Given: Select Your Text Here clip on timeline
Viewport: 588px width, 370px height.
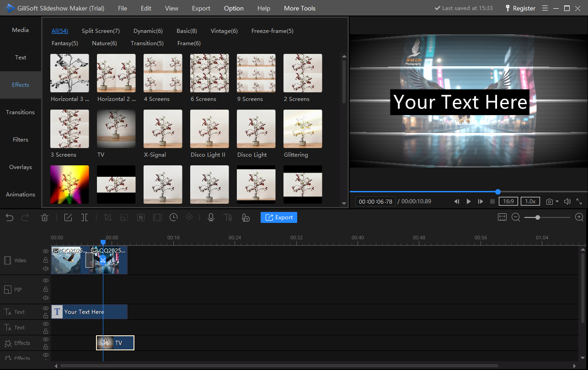Looking at the screenshot, I should (x=89, y=312).
